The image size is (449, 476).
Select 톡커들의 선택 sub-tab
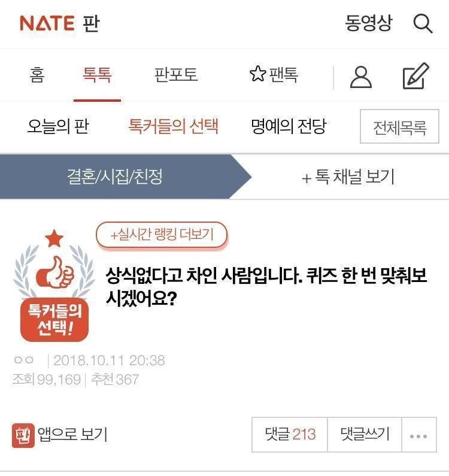tap(173, 126)
